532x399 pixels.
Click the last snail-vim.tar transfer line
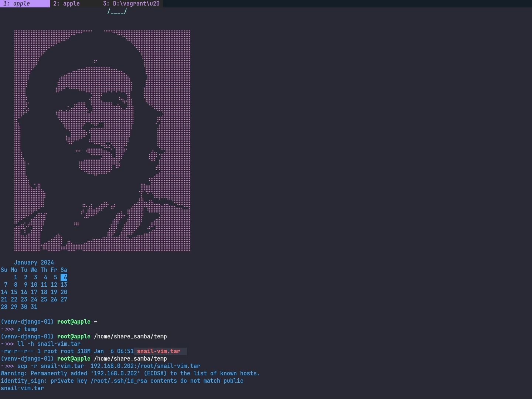23,388
